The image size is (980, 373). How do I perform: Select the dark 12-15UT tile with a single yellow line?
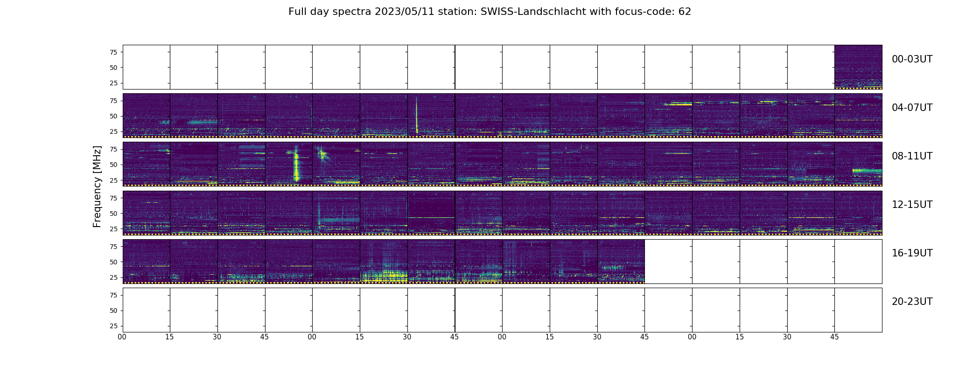click(x=431, y=213)
